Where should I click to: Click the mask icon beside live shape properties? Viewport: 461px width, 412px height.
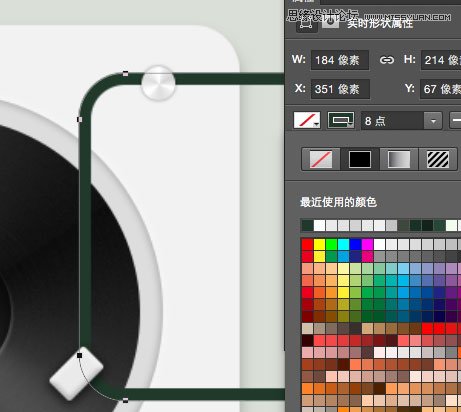tap(330, 22)
